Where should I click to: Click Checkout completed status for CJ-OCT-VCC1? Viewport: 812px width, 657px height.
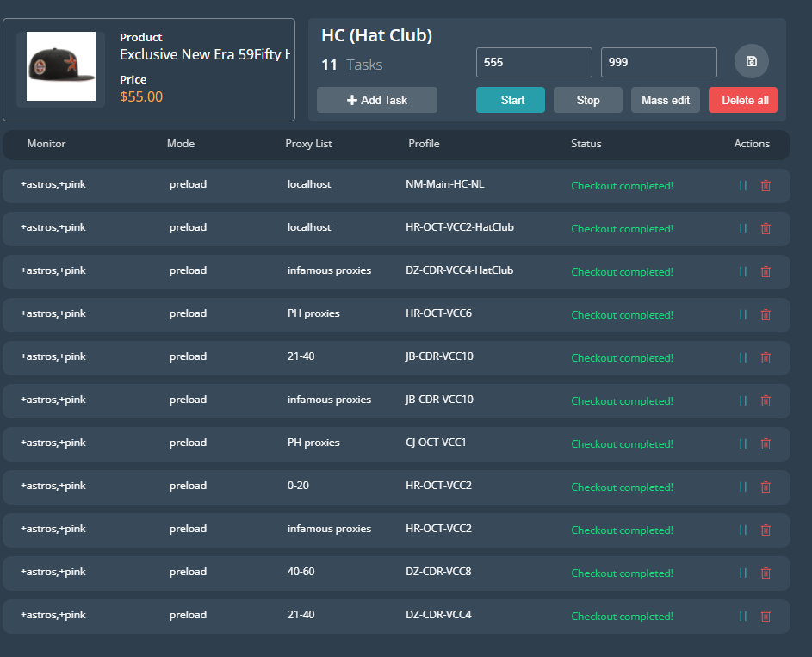(622, 443)
